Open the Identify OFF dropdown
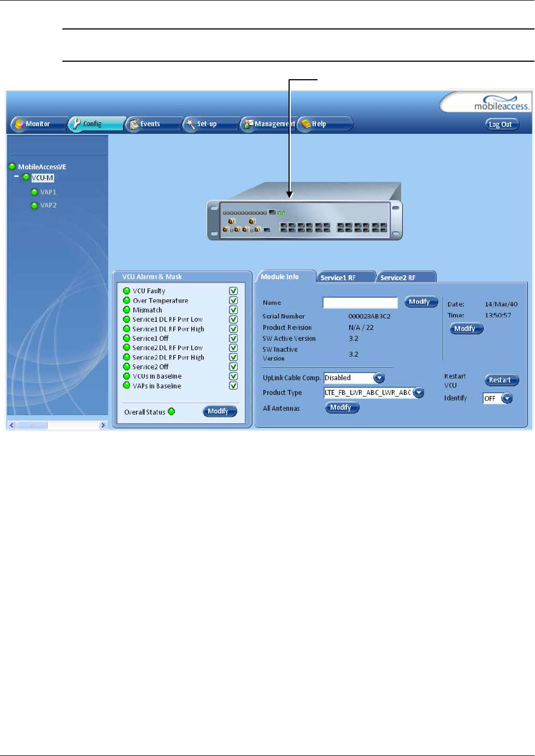 click(x=507, y=399)
